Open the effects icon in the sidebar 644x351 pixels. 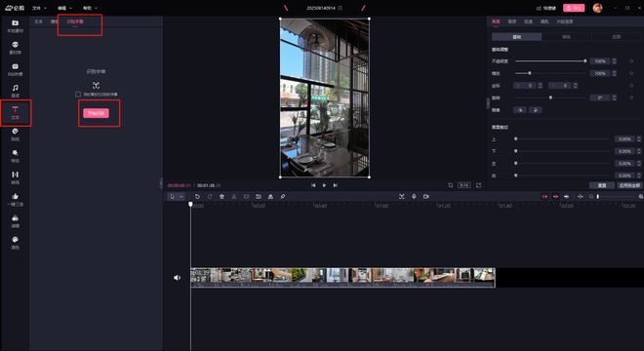(16, 156)
